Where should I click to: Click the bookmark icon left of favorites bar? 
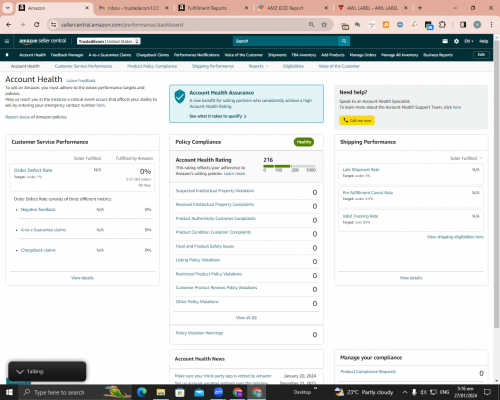[x=7, y=55]
